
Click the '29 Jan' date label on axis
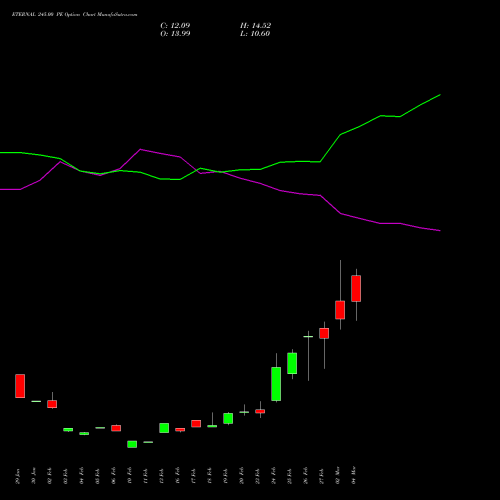[18, 476]
